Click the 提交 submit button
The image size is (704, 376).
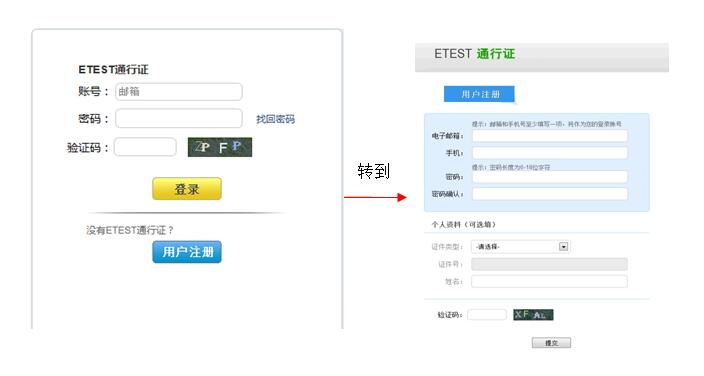551,343
